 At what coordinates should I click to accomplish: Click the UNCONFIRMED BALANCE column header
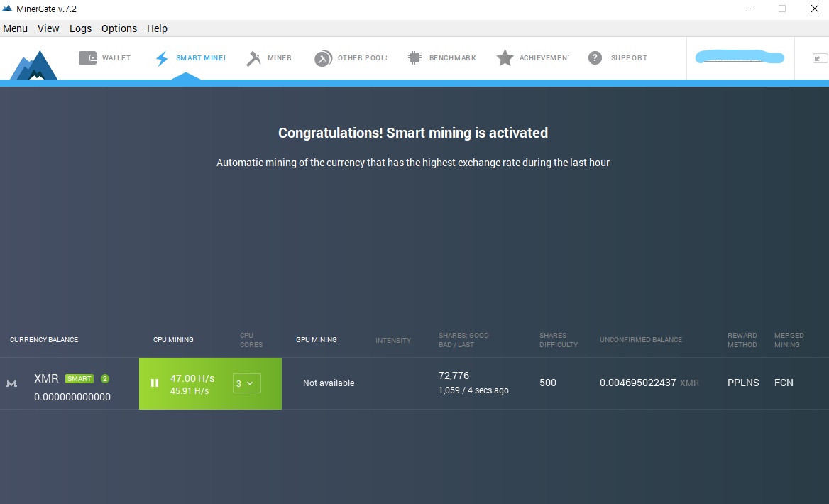click(x=641, y=340)
